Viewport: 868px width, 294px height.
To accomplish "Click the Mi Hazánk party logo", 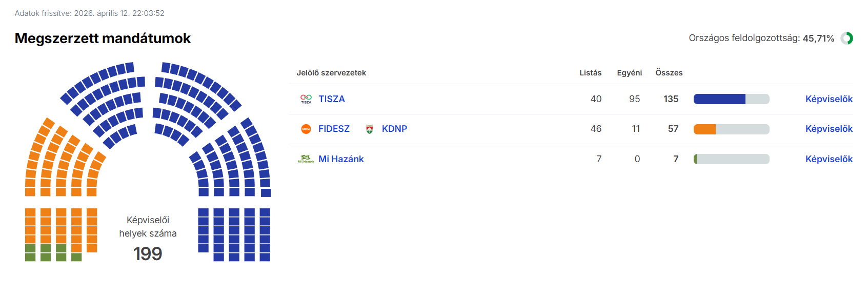I will tap(306, 159).
